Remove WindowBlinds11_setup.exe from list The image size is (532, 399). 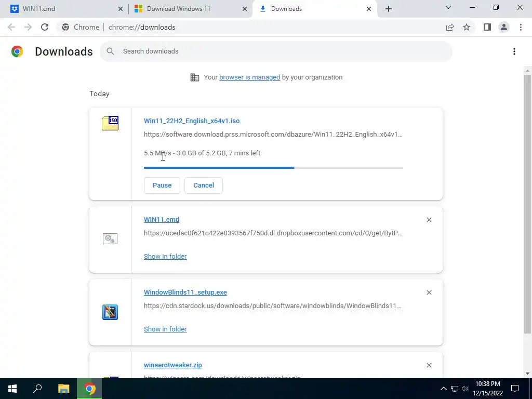(429, 292)
